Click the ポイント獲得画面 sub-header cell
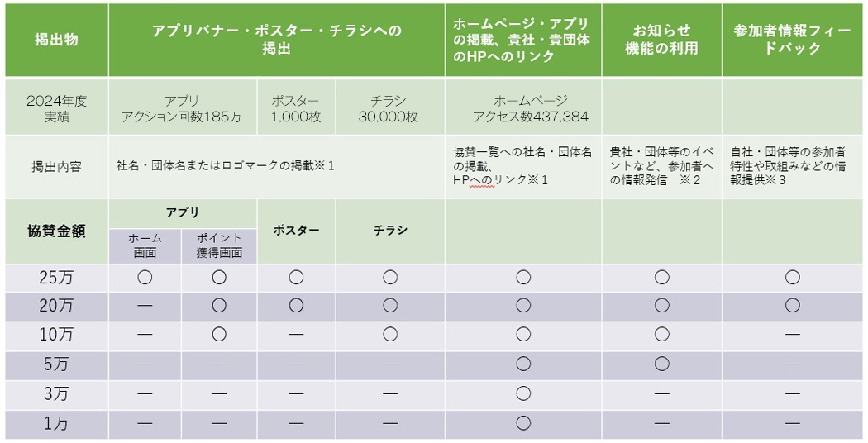868x443 pixels. tap(219, 245)
